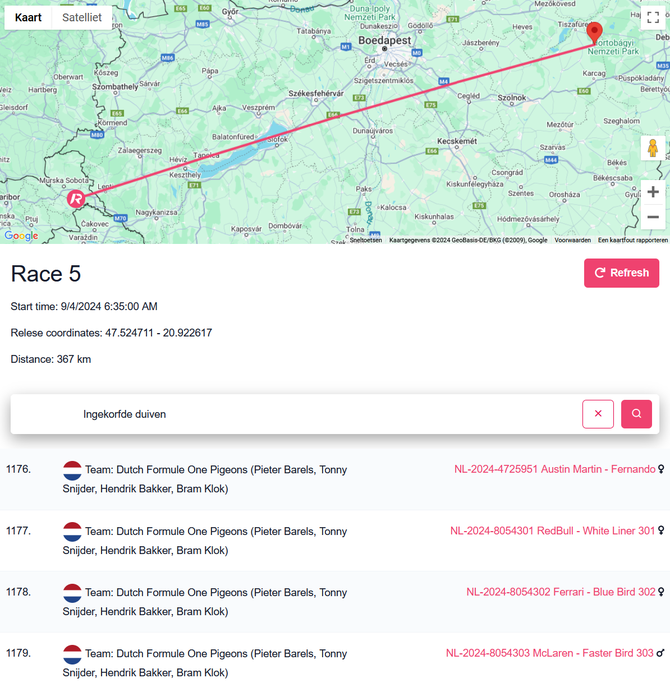The image size is (670, 692).
Task: Click Dutch flag in row 1177
Action: point(72,532)
